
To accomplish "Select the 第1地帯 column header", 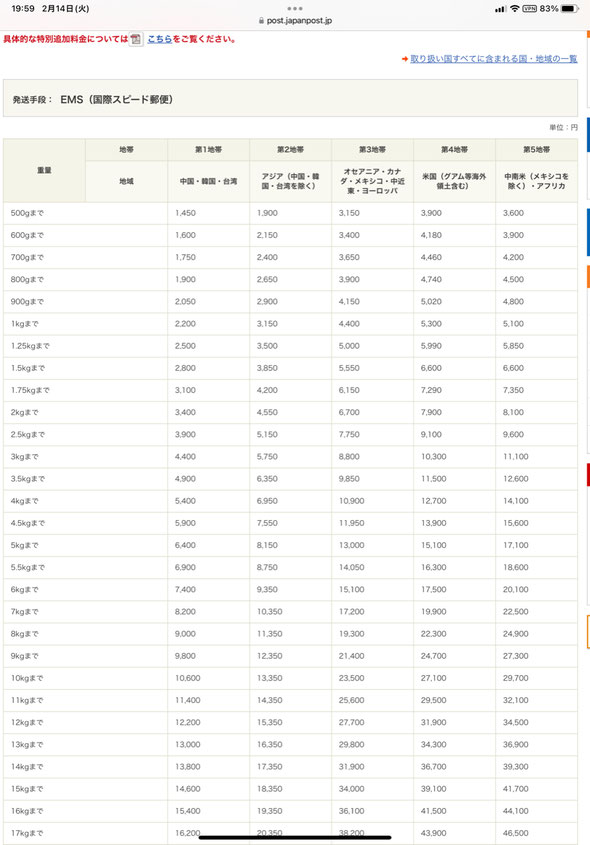I will pyautogui.click(x=209, y=149).
